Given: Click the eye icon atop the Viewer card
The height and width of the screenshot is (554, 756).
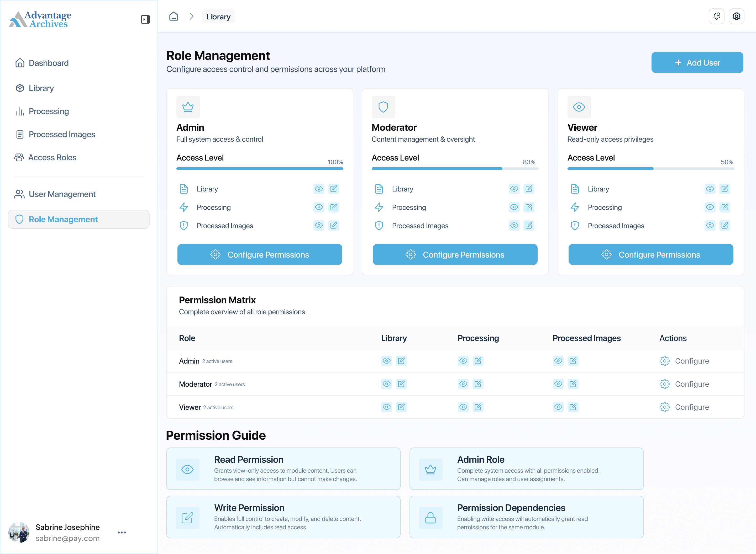Looking at the screenshot, I should tap(579, 107).
